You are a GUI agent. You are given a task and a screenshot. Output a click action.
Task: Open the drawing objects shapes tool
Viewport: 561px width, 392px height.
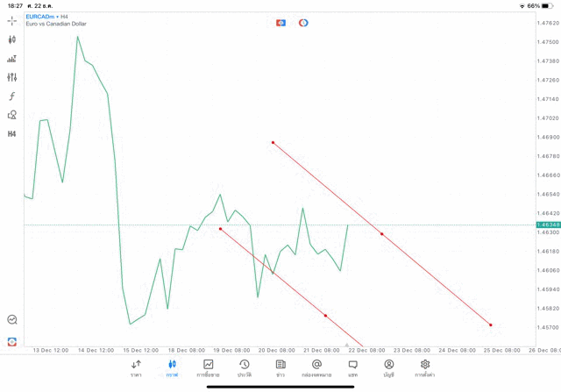(x=12, y=115)
